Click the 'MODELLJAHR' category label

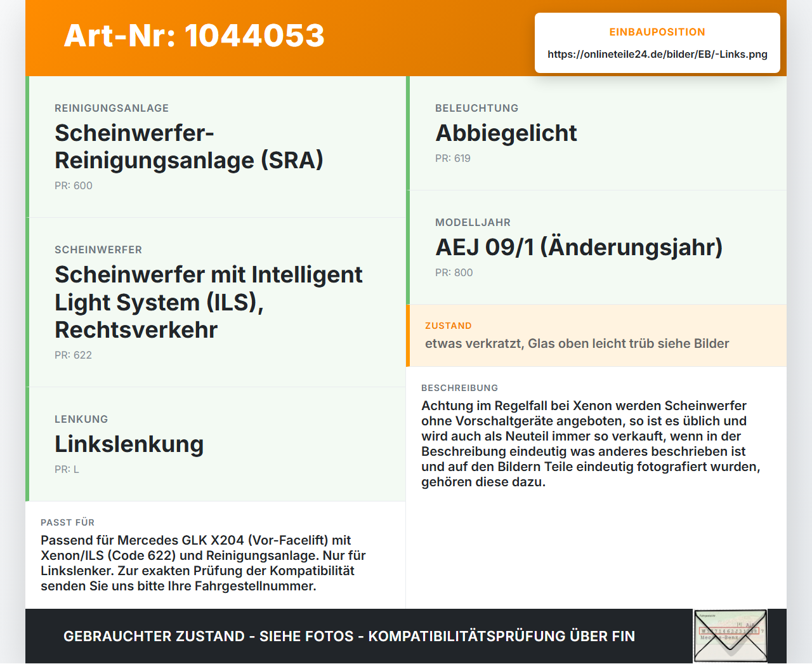click(x=473, y=222)
